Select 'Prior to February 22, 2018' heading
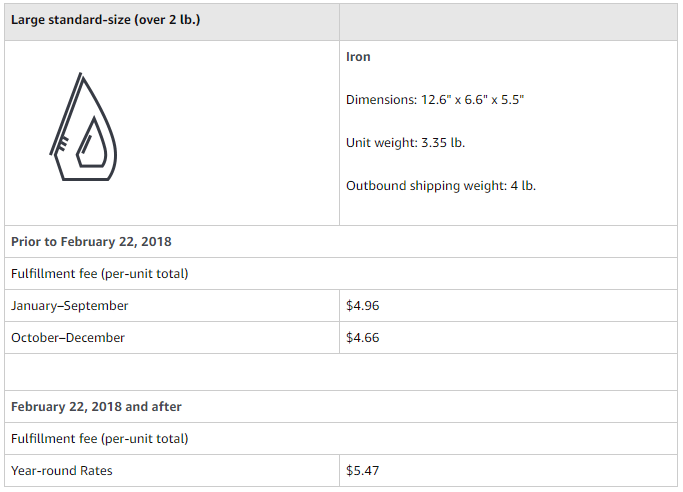Viewport: 683px width, 492px height. pyautogui.click(x=91, y=242)
